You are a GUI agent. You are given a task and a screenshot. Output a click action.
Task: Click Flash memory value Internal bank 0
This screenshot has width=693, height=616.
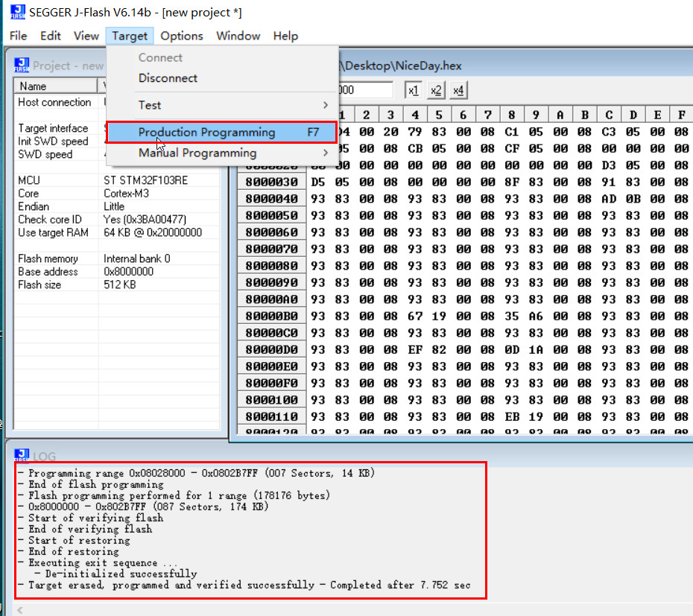point(137,258)
